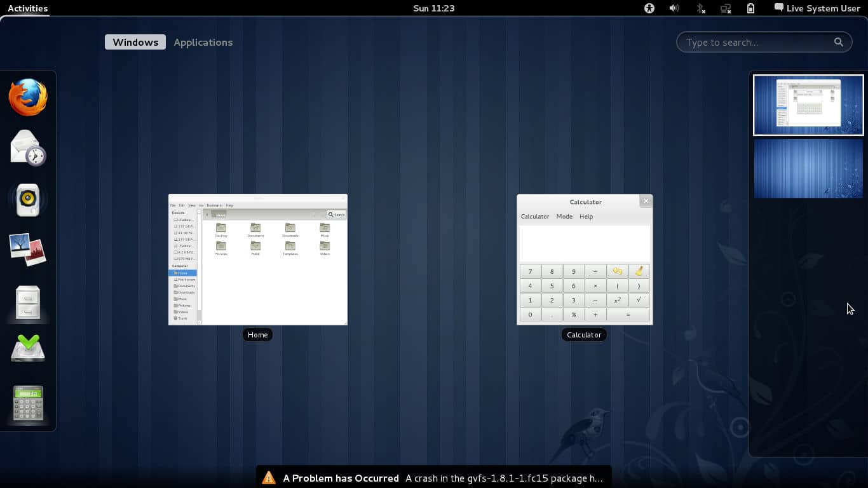Viewport: 868px width, 488px height.
Task: Click the Activities button
Action: coord(28,8)
